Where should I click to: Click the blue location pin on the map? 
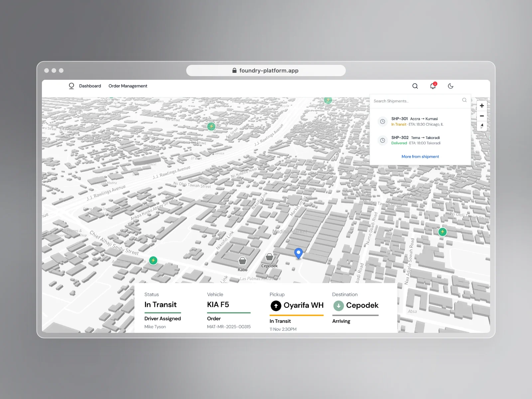click(299, 254)
